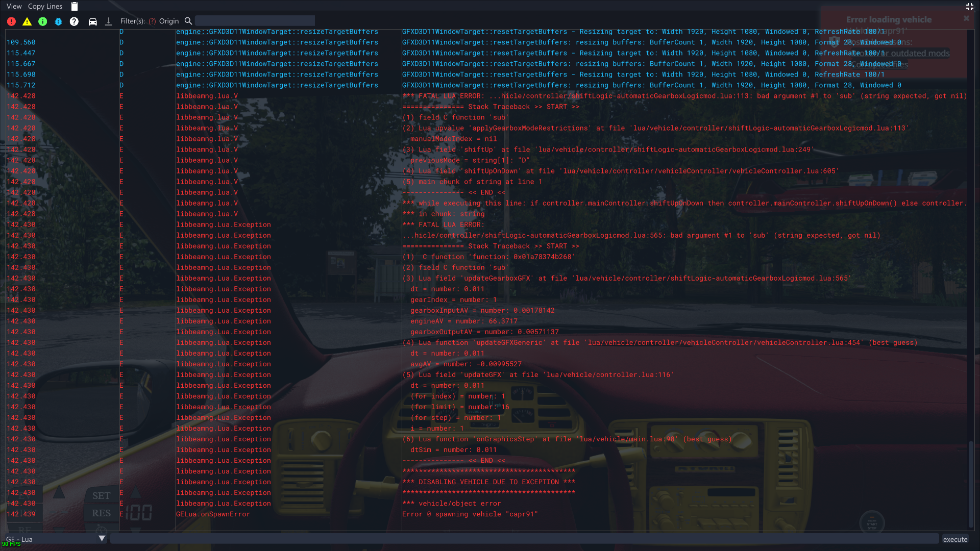The width and height of the screenshot is (980, 551).
Task: Click scroll-to-bottom download arrow icon
Action: tap(108, 21)
